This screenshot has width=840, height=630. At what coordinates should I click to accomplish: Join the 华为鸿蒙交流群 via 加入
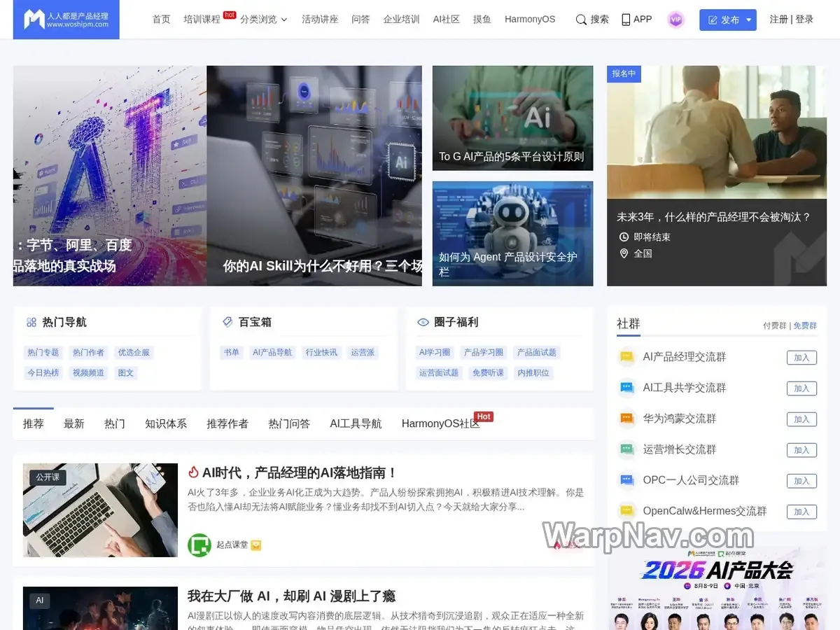pos(801,419)
